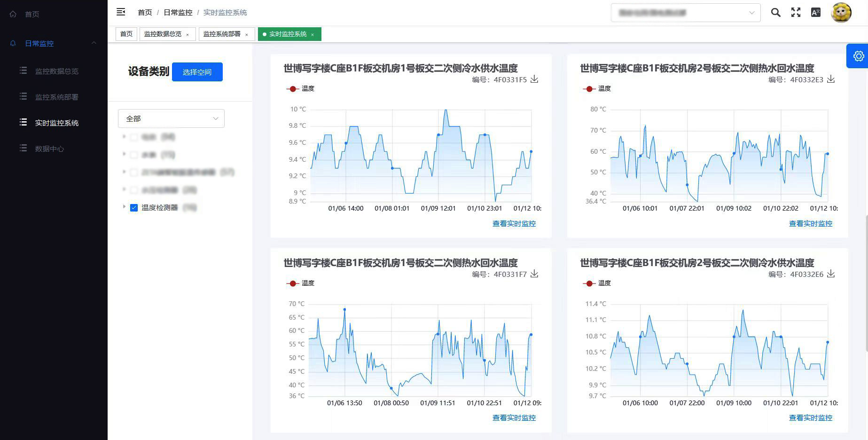Check the first blurred category checkbox
The height and width of the screenshot is (440, 868).
(134, 137)
